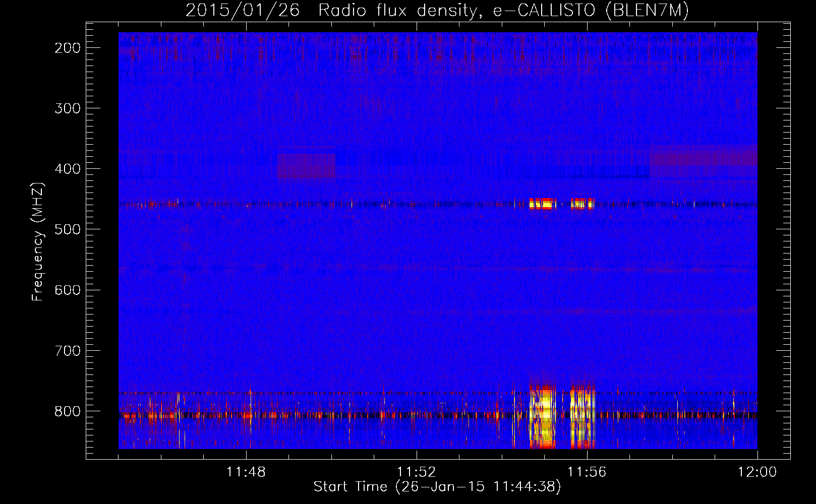
Task: Click the second bright burst near 800 MHz
Action: point(582,416)
